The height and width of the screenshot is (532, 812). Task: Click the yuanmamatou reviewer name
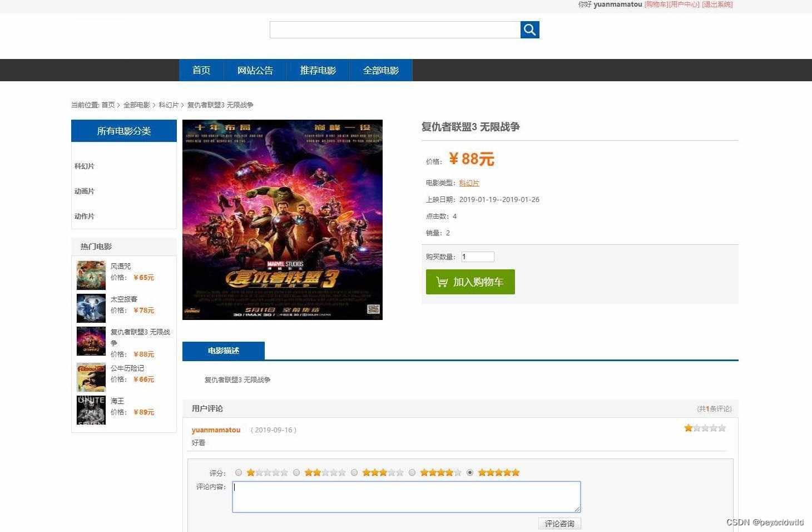pyautogui.click(x=216, y=430)
